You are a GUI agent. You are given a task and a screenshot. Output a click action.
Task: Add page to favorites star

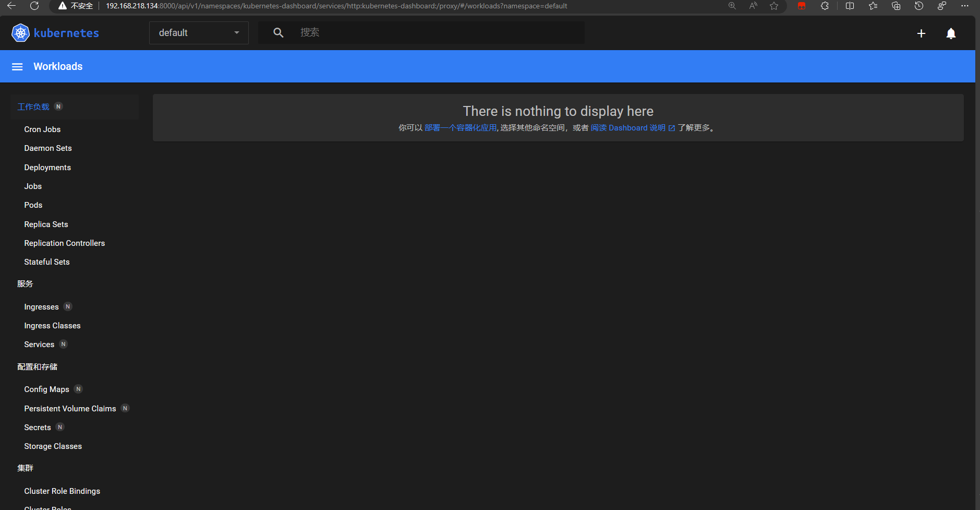pos(774,6)
